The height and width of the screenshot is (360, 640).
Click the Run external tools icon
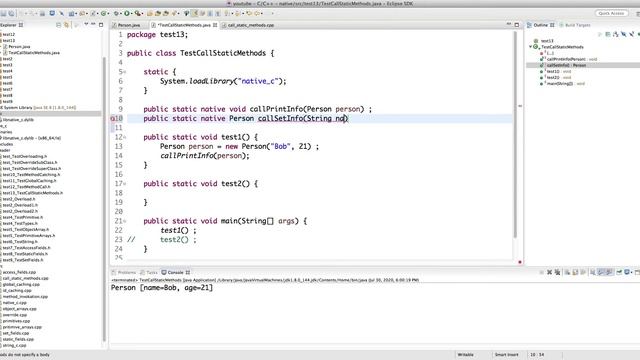[x=138, y=13]
